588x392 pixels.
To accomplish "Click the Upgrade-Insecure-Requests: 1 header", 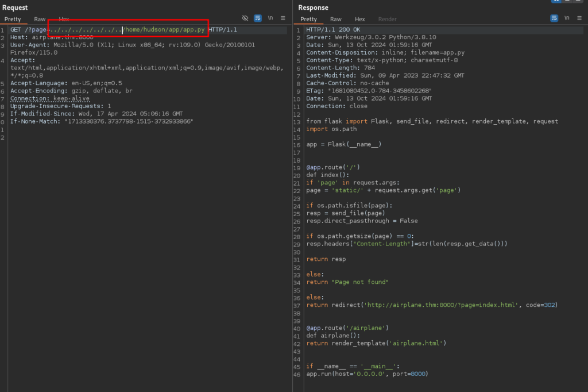I will [60, 106].
